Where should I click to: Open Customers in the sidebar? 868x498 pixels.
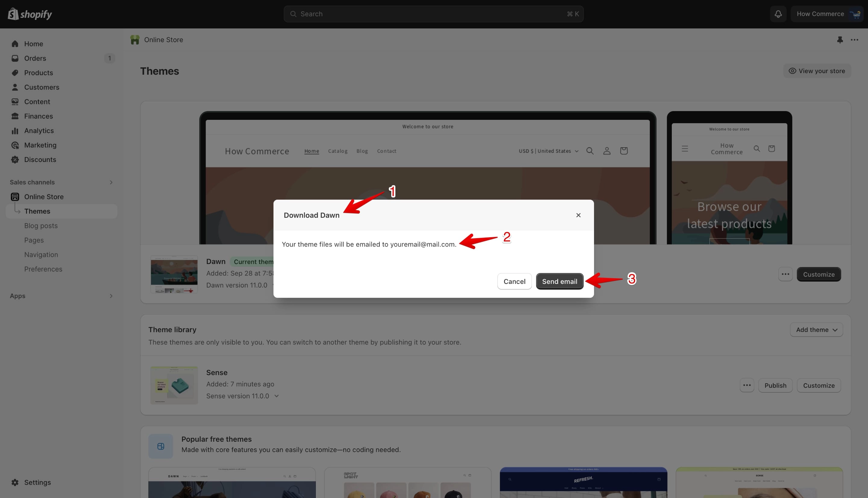tap(61, 87)
